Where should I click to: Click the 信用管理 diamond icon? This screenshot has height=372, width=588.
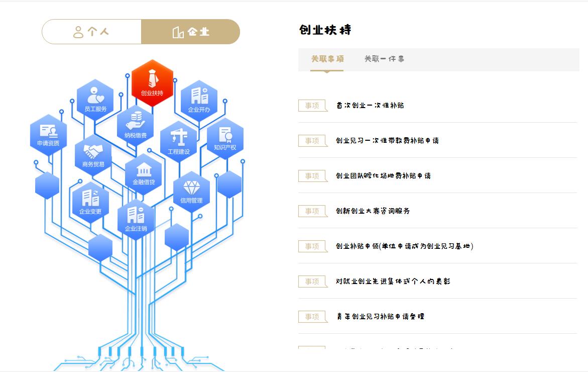tap(191, 192)
